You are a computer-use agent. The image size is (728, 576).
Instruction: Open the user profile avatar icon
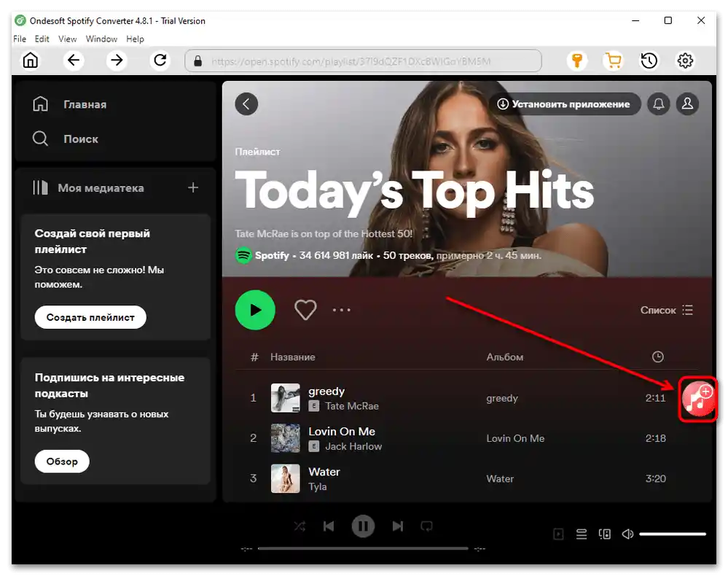click(688, 104)
